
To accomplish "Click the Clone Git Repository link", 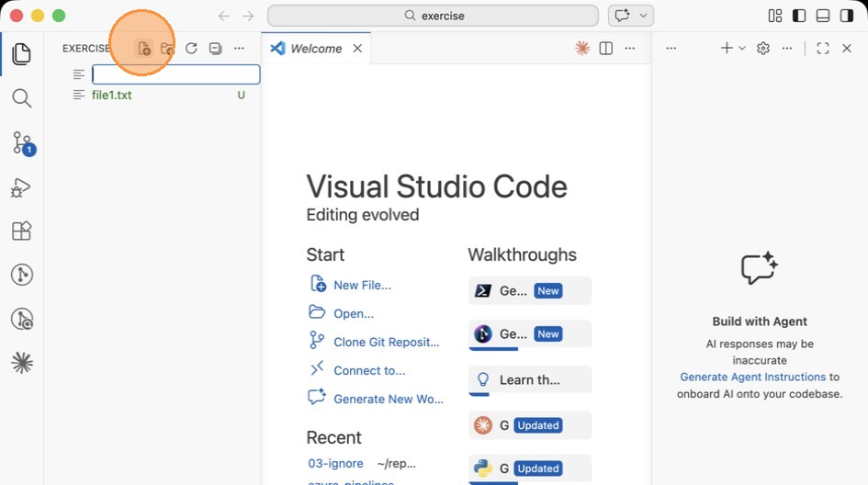I will (386, 342).
